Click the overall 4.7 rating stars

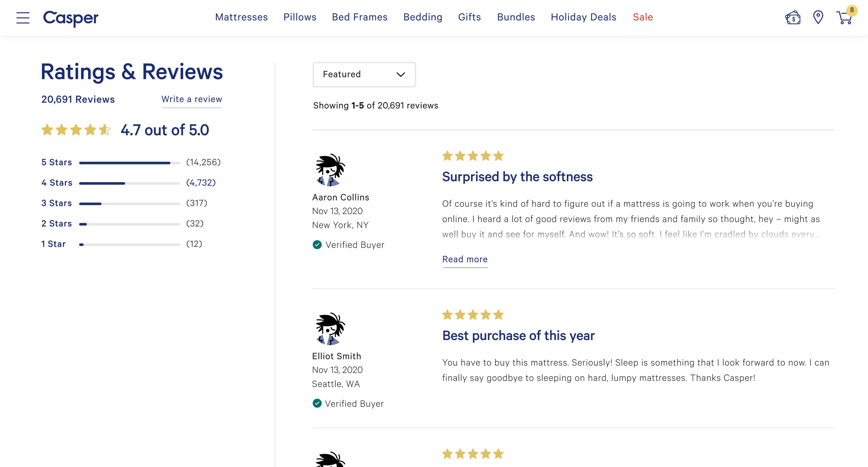tap(76, 130)
